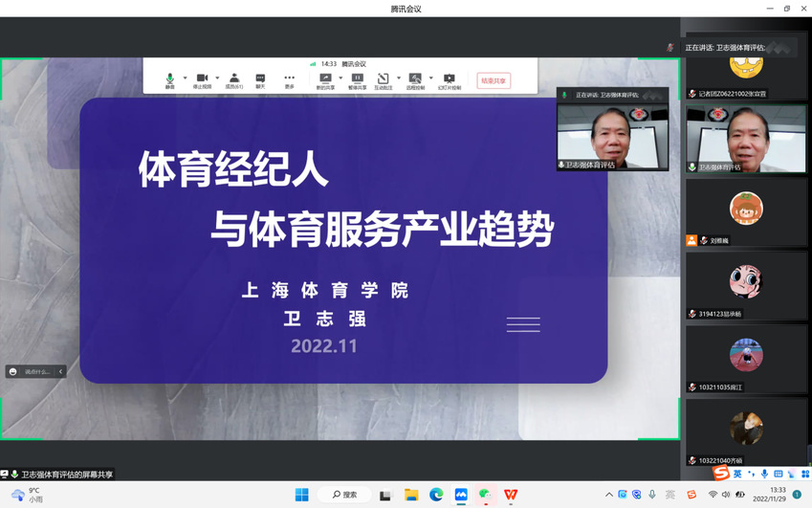Open the members list icon
This screenshot has width=812, height=508.
(x=234, y=79)
